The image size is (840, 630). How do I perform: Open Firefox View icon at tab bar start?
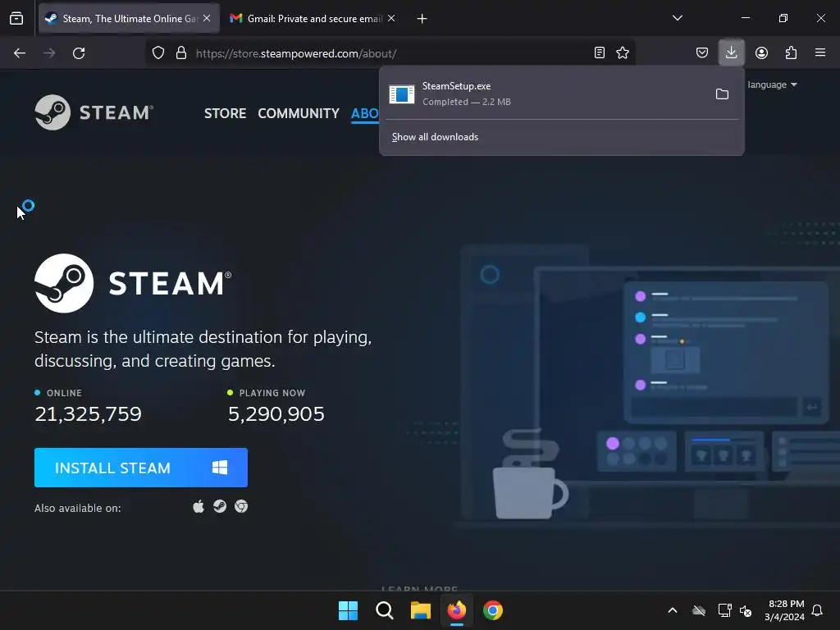click(x=16, y=19)
